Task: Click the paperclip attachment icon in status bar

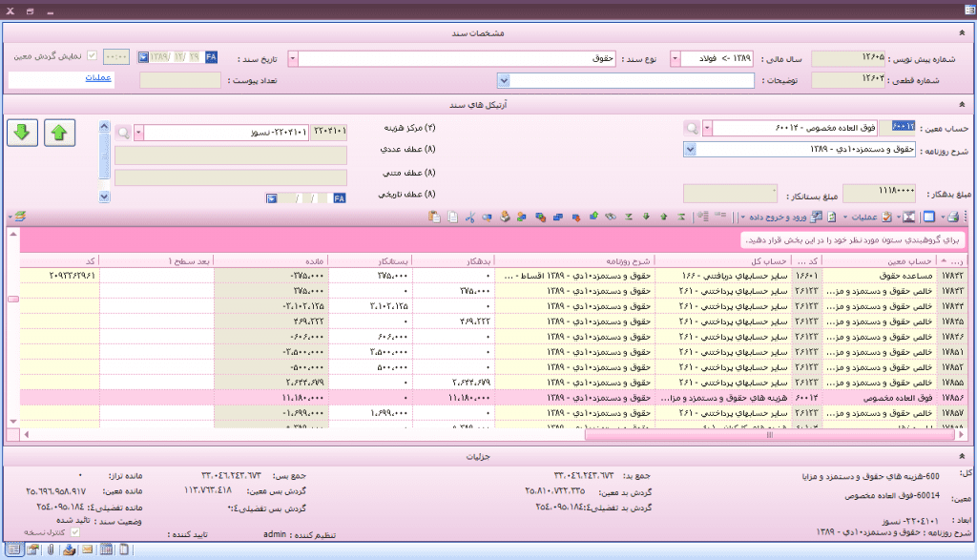Action: tap(32, 550)
